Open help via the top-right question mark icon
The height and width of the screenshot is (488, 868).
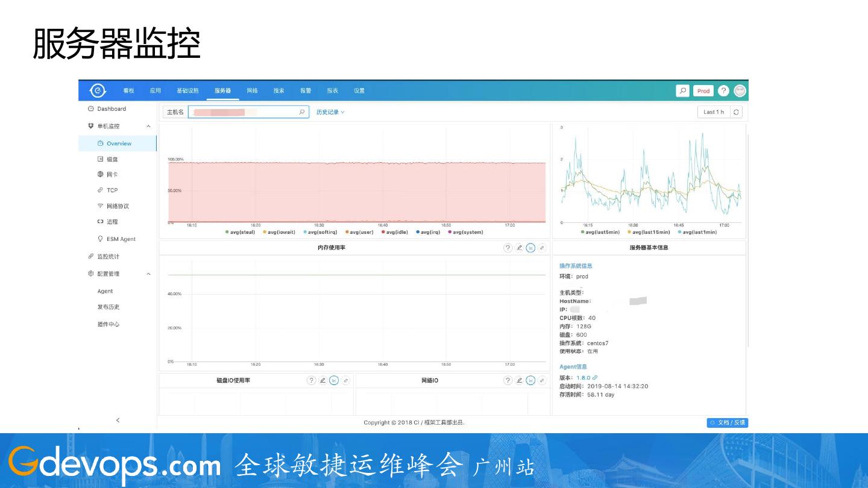[723, 91]
